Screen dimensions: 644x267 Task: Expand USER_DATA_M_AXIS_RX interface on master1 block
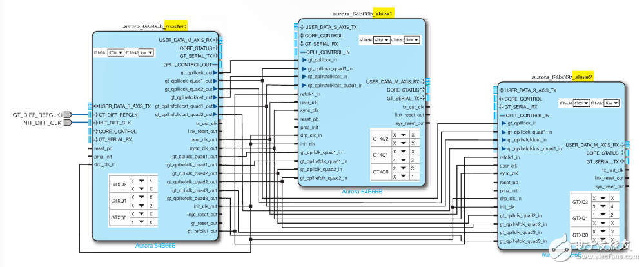pyautogui.click(x=217, y=40)
